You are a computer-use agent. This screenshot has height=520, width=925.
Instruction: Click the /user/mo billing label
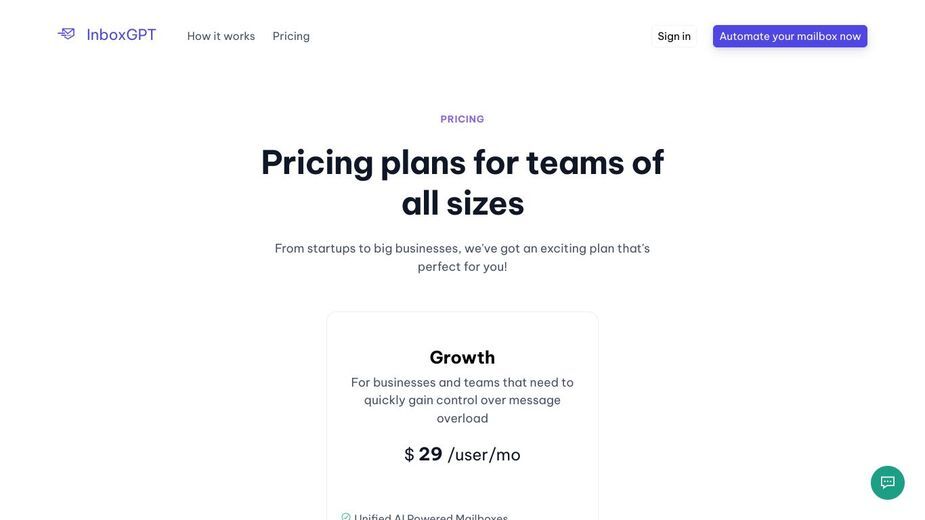[x=484, y=454]
